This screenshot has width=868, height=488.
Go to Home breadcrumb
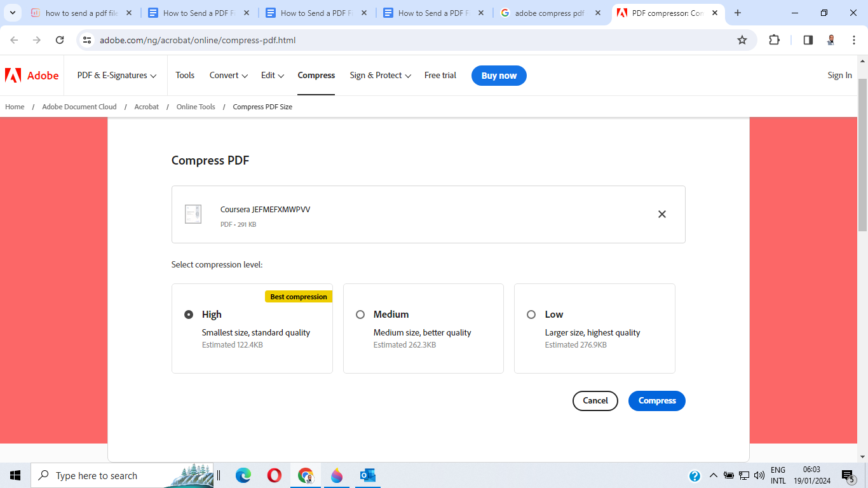(x=15, y=107)
